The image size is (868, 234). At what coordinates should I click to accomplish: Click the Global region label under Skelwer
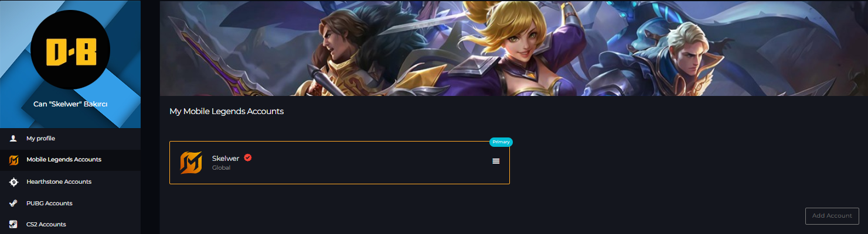[x=221, y=168]
